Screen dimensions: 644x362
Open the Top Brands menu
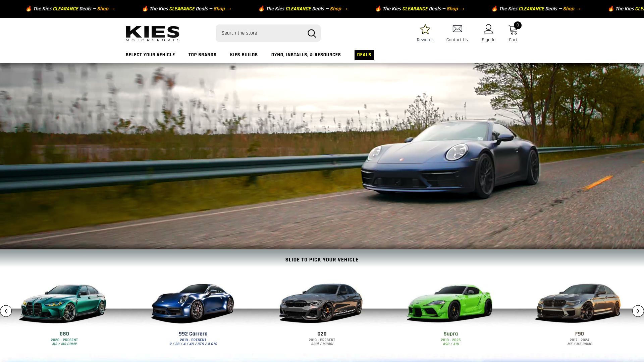pos(202,55)
